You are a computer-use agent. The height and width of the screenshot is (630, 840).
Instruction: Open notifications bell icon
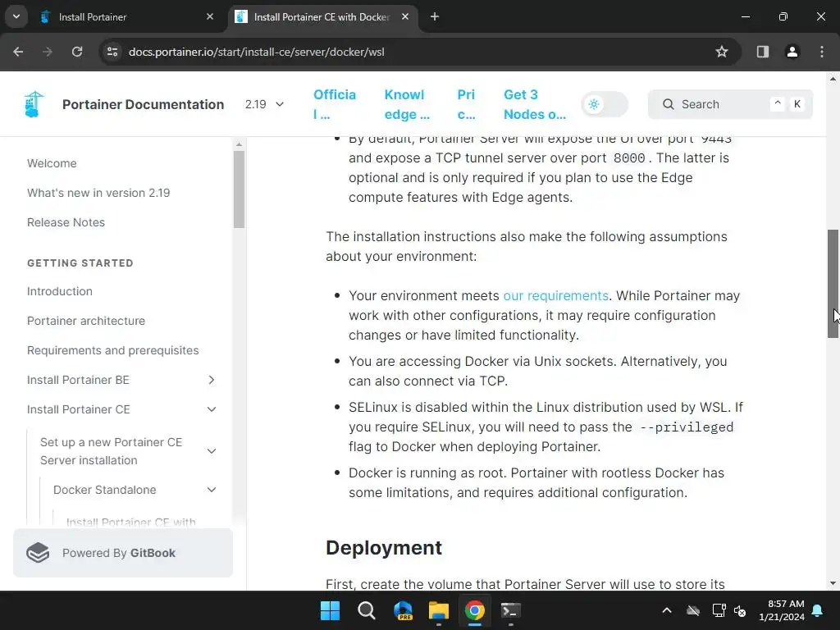tap(818, 610)
